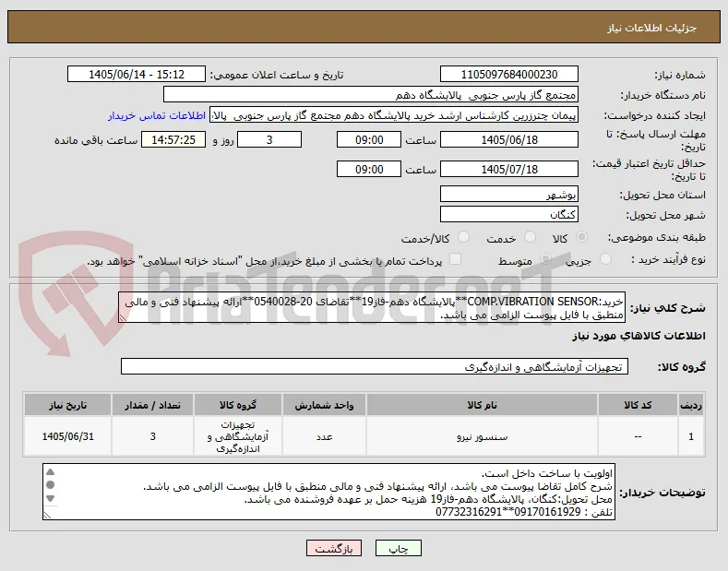The height and width of the screenshot is (571, 728).
Task: Open اطلاعات تماس خریدار link
Action: tap(157, 115)
